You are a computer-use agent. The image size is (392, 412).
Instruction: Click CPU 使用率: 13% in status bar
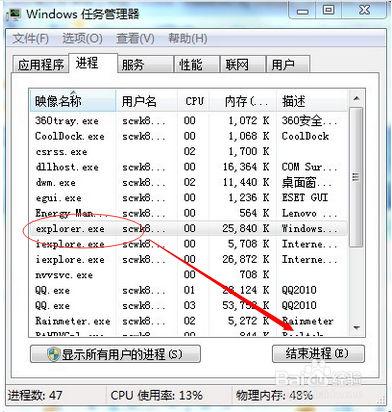pyautogui.click(x=157, y=396)
